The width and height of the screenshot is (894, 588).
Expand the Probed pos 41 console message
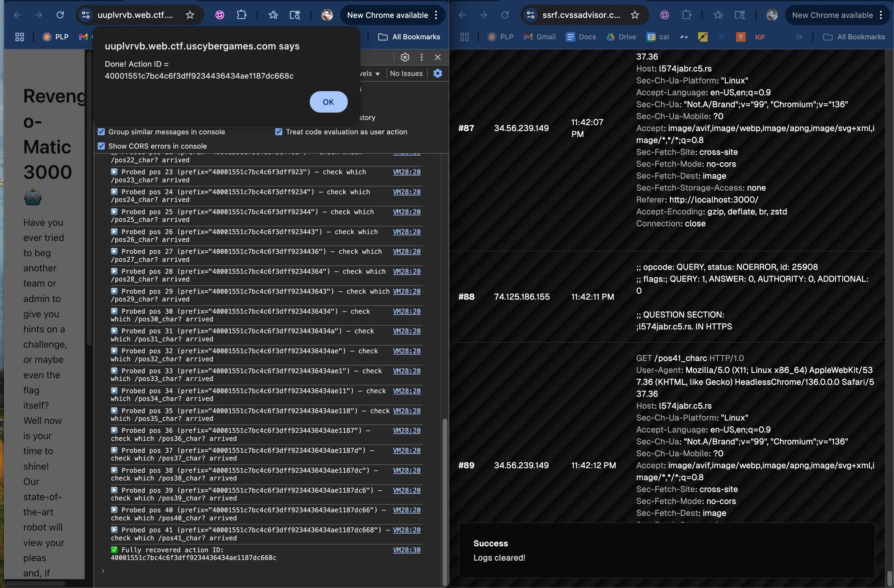114,530
